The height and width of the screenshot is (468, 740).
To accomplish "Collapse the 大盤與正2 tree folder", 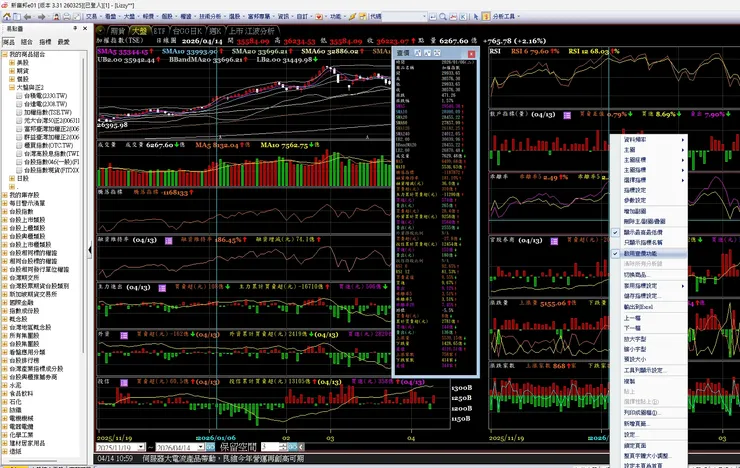I will pyautogui.click(x=12, y=88).
